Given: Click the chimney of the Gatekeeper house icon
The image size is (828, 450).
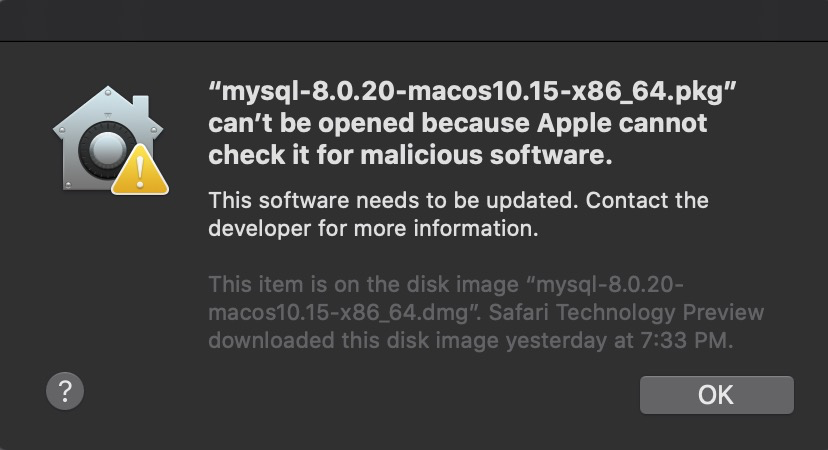Looking at the screenshot, I should [141, 108].
